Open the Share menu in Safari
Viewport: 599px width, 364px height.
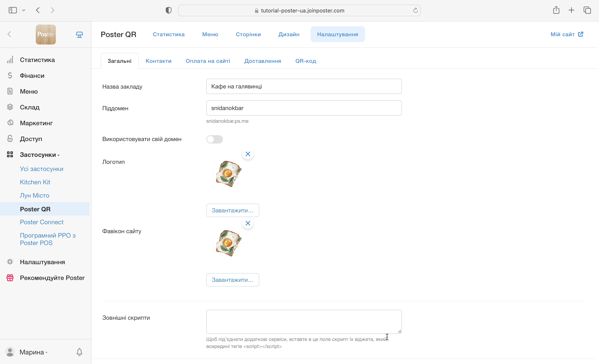pyautogui.click(x=556, y=10)
